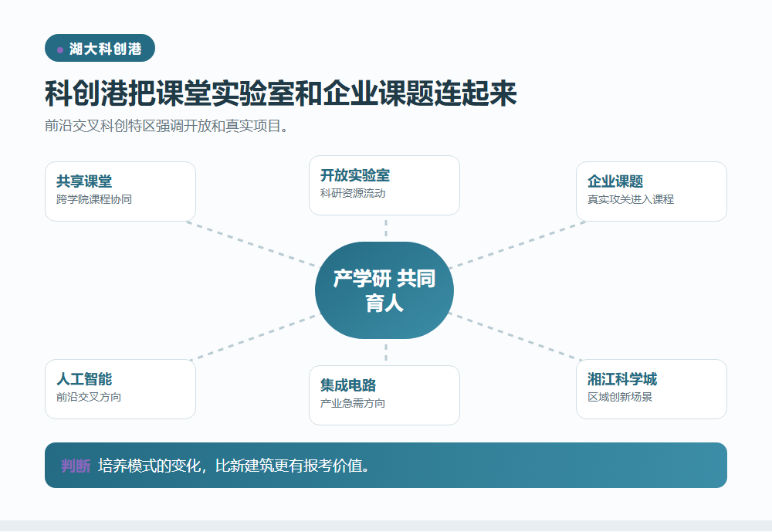Select the main headline 科创港把课堂实验室和企业课题连起来

281,93
